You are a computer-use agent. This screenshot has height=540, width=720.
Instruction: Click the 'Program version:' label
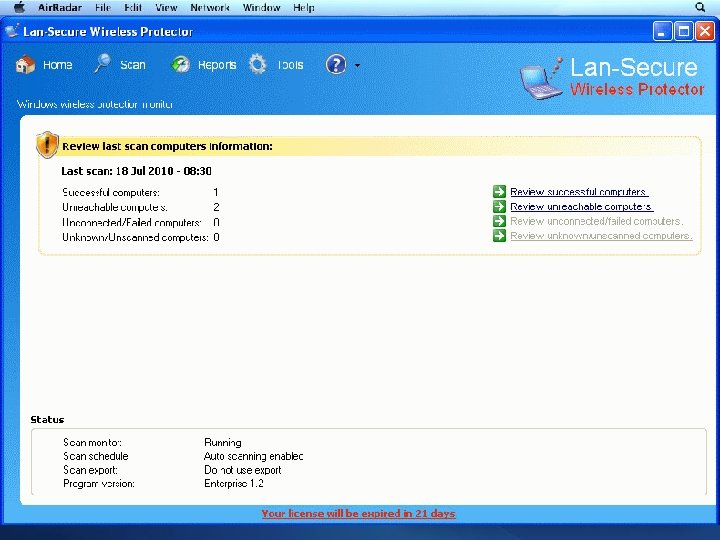(x=99, y=484)
